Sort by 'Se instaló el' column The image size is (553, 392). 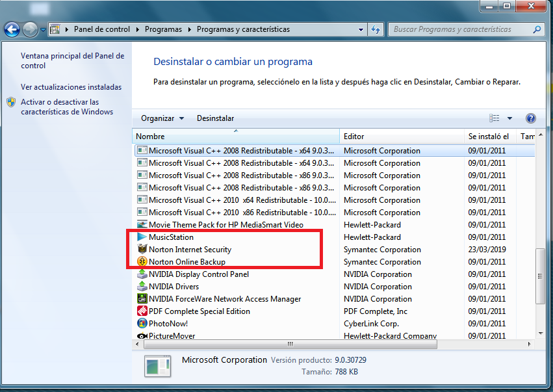click(490, 137)
